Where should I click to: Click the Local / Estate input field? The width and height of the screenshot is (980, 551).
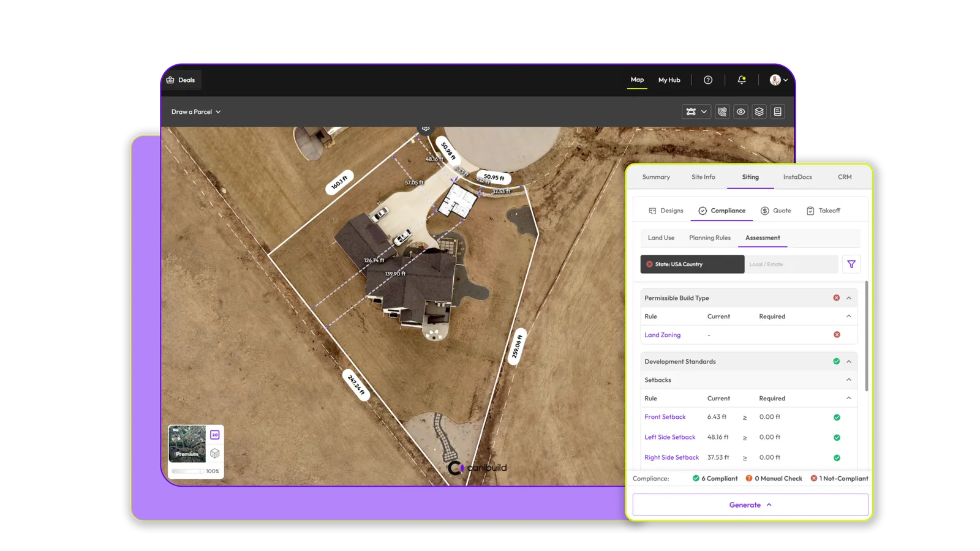click(791, 264)
